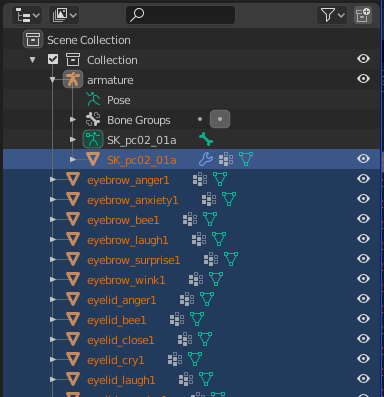Viewport: 384px width, 397px height.
Task: Click eyebrow_bee1 vertex groups icon
Action: [190, 219]
